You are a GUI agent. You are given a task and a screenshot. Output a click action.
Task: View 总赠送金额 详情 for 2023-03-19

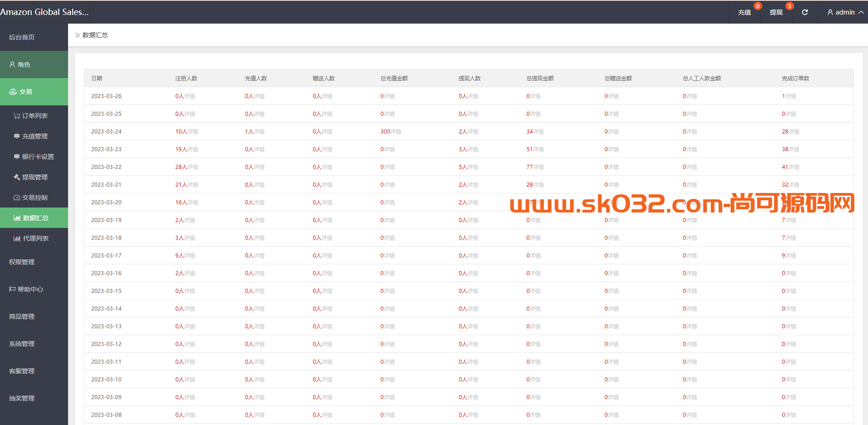click(x=613, y=220)
